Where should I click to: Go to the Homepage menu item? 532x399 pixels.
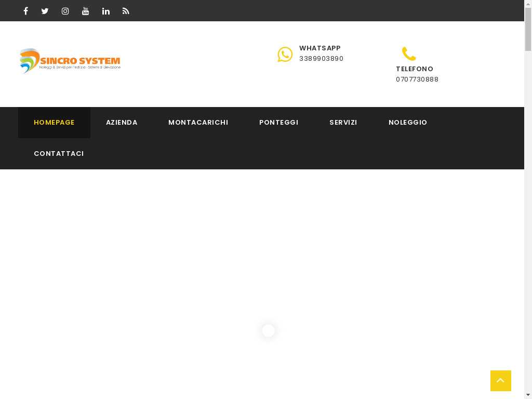click(54, 123)
